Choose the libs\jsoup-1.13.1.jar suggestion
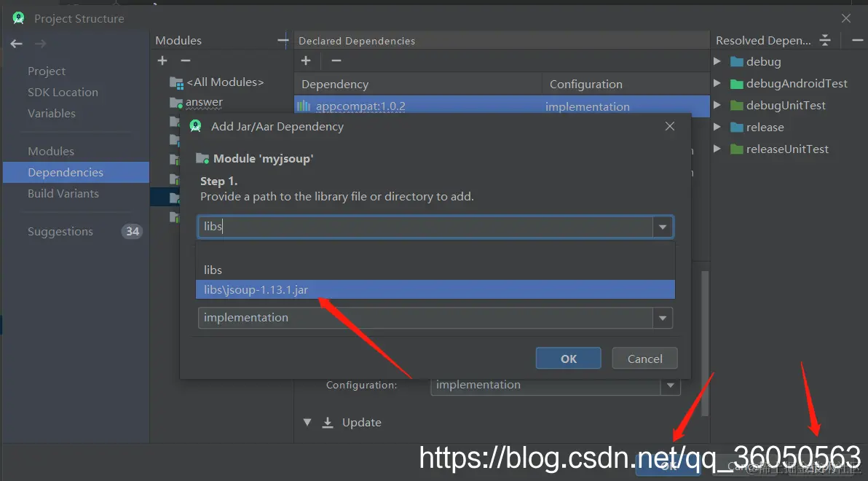The height and width of the screenshot is (481, 868). 435,290
